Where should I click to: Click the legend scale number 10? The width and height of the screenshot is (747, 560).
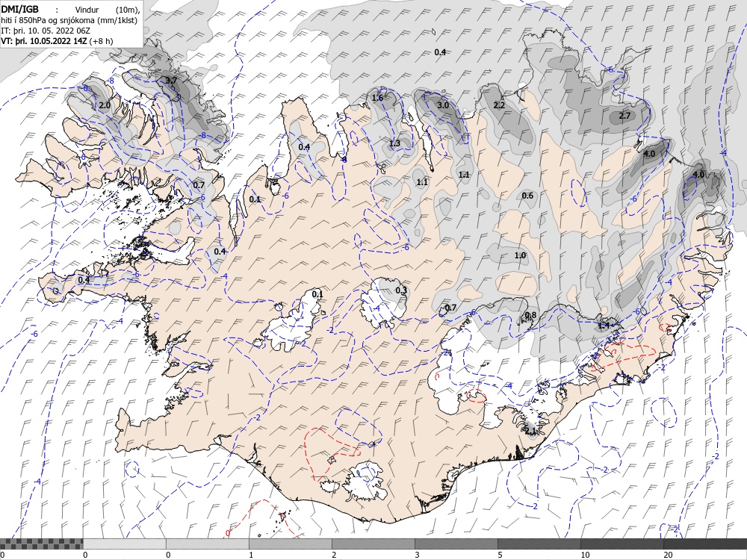tap(585, 555)
